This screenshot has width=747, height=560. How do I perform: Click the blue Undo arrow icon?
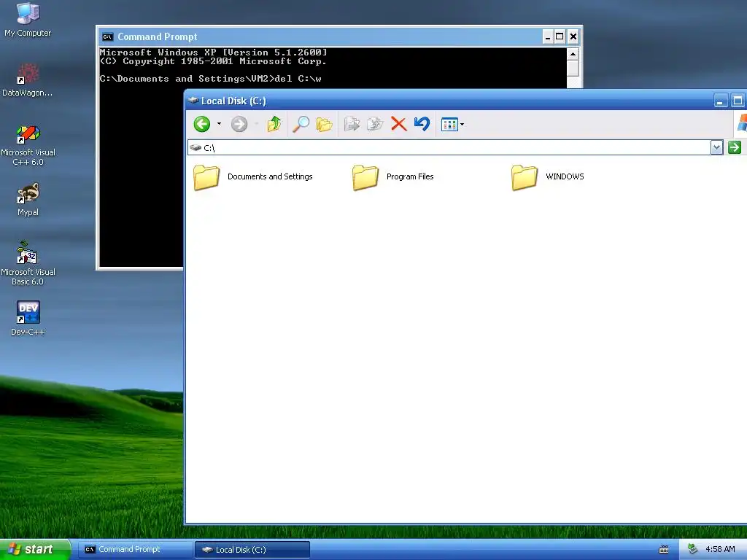[x=422, y=124]
